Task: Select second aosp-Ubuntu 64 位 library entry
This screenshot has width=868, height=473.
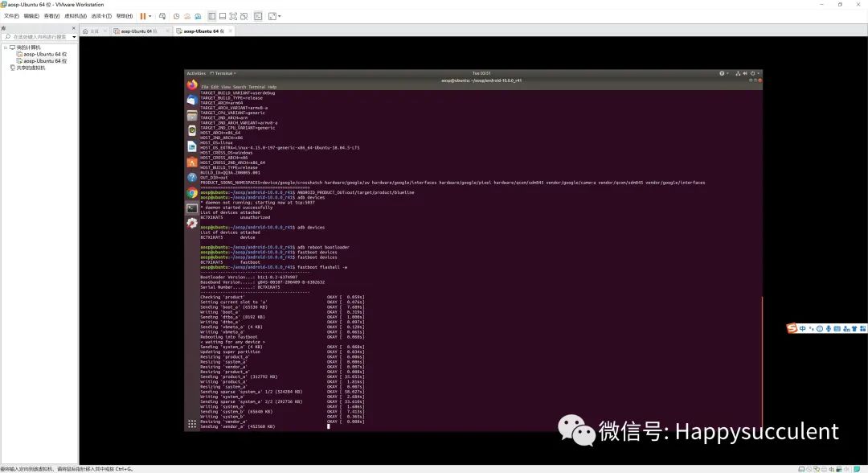Action: pos(42,61)
